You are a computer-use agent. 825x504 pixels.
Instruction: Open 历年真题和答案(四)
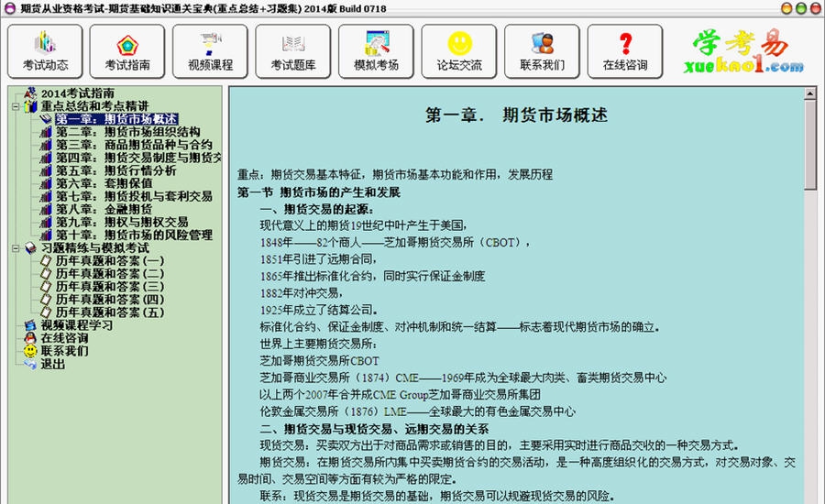(x=110, y=300)
